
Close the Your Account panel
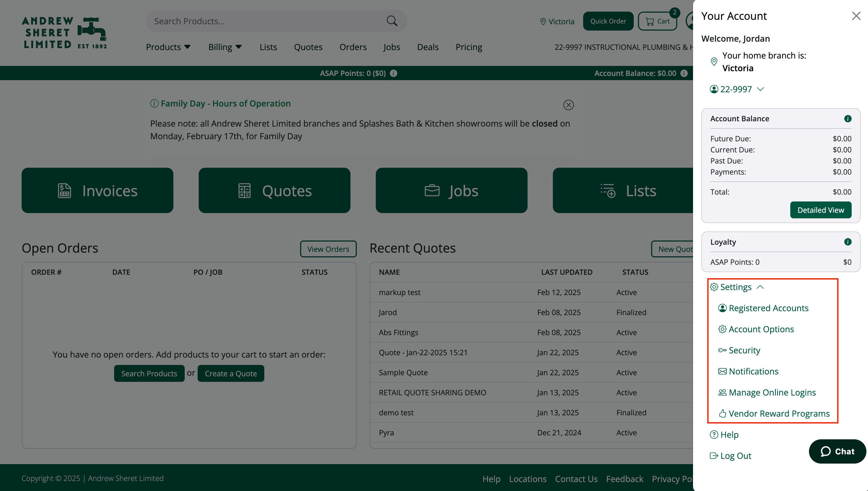[856, 16]
